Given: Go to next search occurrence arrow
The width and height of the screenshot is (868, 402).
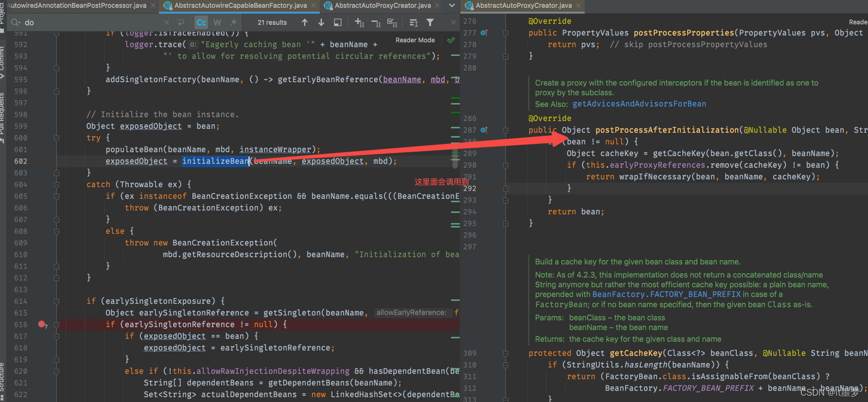Looking at the screenshot, I should pyautogui.click(x=321, y=22).
